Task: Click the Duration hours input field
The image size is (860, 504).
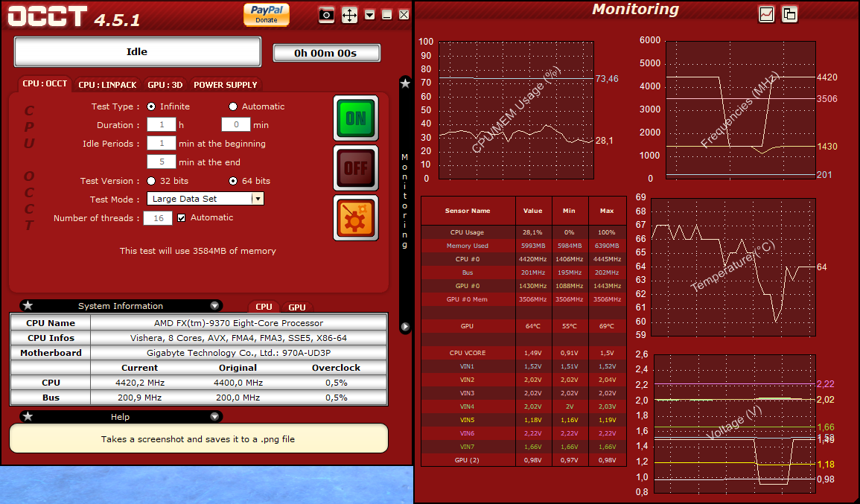Action: (162, 124)
